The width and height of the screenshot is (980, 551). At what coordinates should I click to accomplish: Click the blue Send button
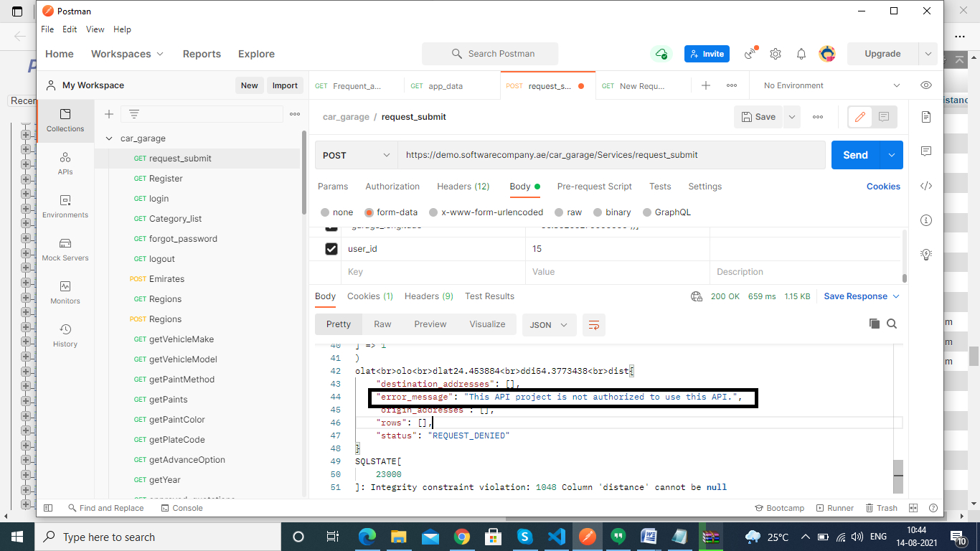tap(855, 155)
